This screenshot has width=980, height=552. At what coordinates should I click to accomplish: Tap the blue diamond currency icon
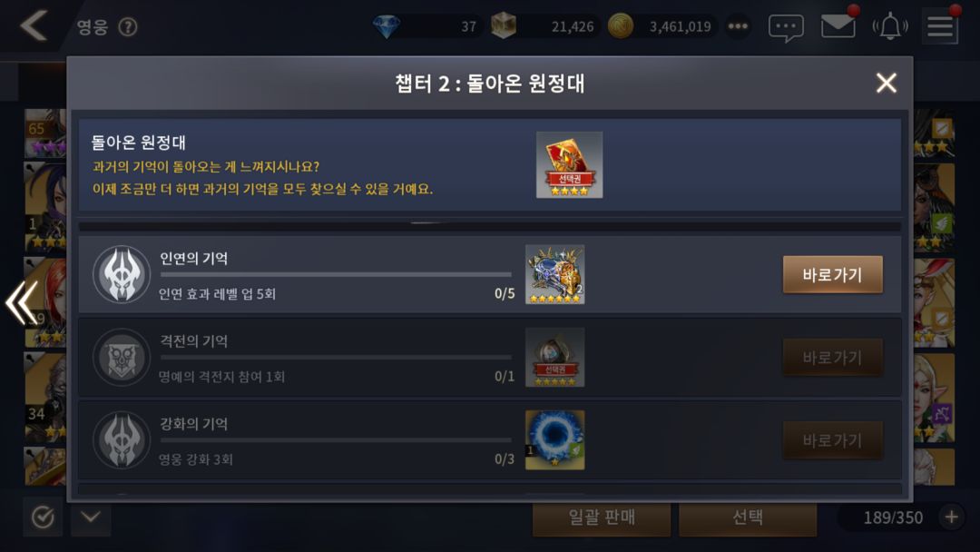pyautogui.click(x=387, y=26)
